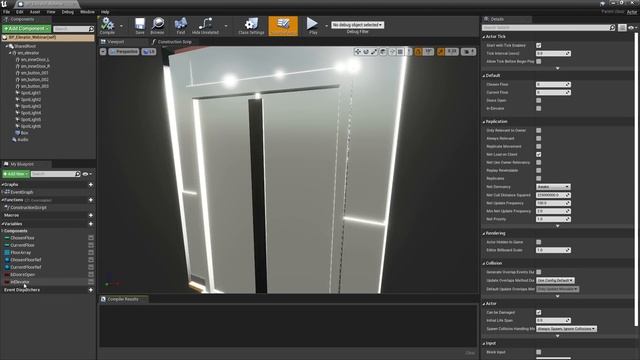Open camera speed setting in viewport

[x=468, y=51]
